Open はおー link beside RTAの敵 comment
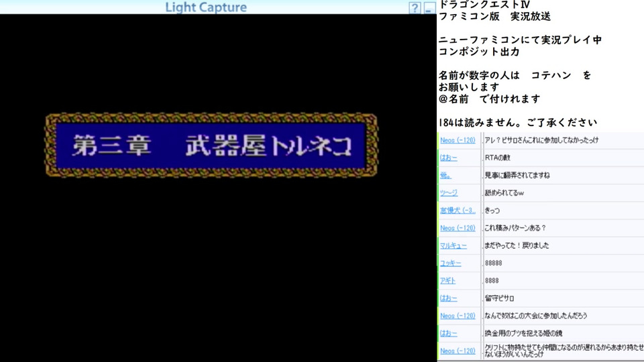Image resolution: width=644 pixels, height=362 pixels. pos(449,158)
